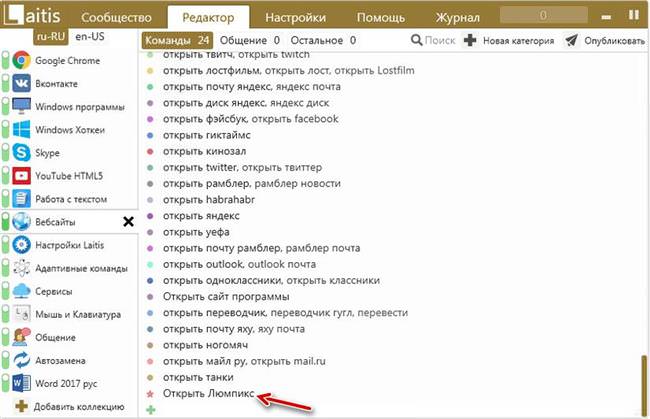Switch to the ru-RU language
The width and height of the screenshot is (650, 419).
click(51, 36)
